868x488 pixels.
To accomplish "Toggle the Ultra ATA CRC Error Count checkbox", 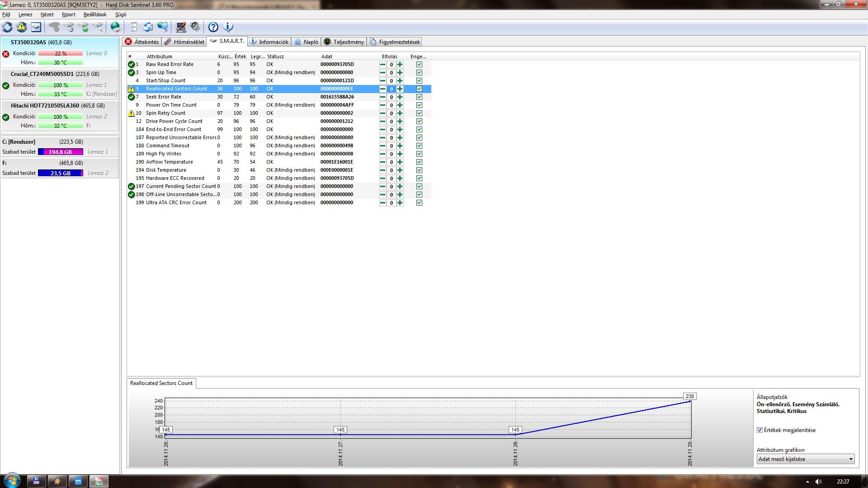I will (419, 202).
